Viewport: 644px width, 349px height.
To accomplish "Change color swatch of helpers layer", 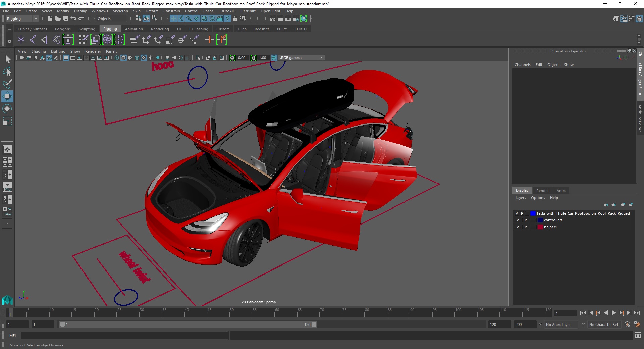I will pyautogui.click(x=540, y=227).
